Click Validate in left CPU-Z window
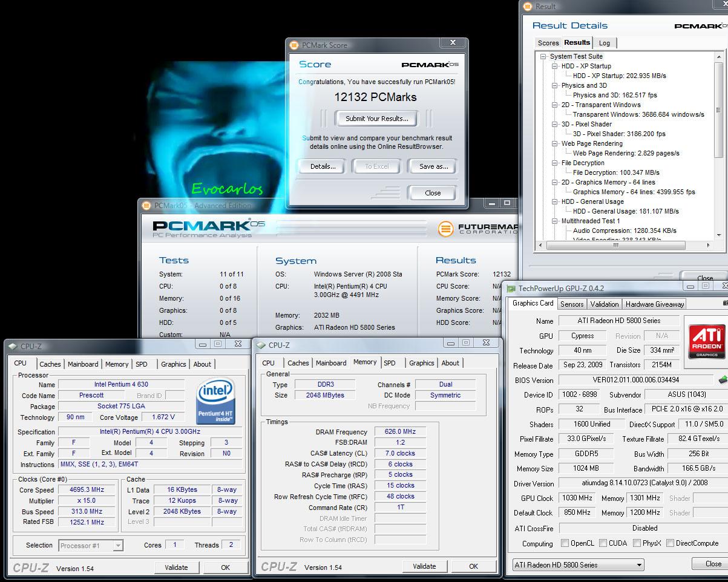The height and width of the screenshot is (582, 728). [x=176, y=567]
